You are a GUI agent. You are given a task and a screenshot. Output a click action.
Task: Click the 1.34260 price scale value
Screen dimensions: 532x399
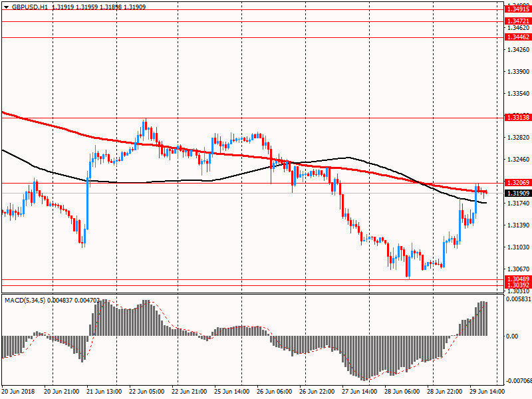pos(518,49)
